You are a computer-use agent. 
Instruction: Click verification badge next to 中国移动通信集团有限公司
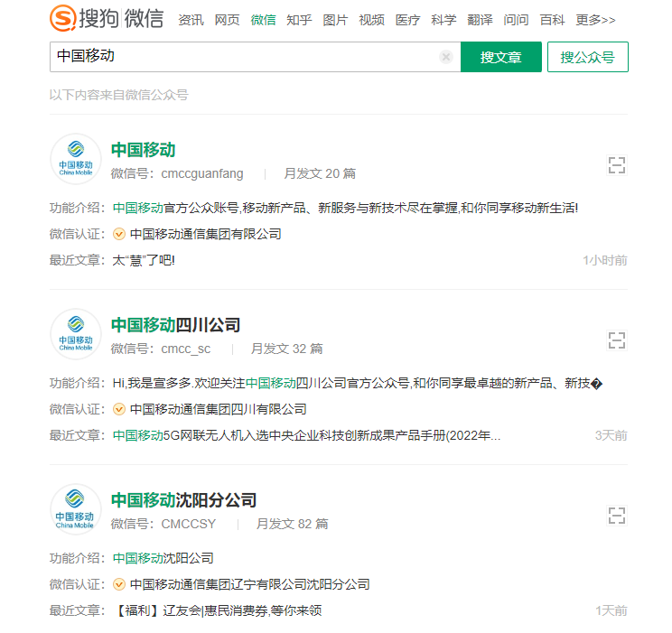[118, 234]
